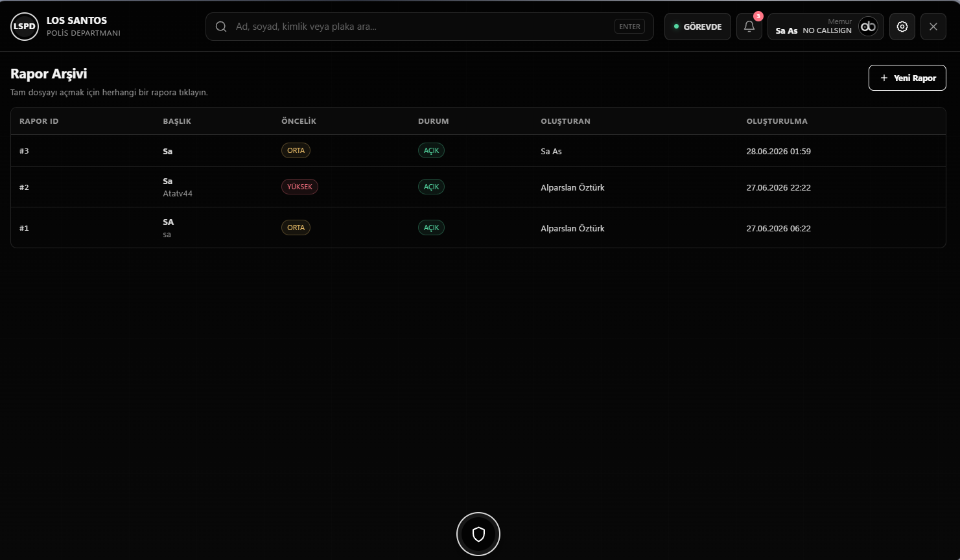Viewport: 960px width, 560px height.
Task: Select the date 27.06.2026 22:22
Action: [779, 187]
